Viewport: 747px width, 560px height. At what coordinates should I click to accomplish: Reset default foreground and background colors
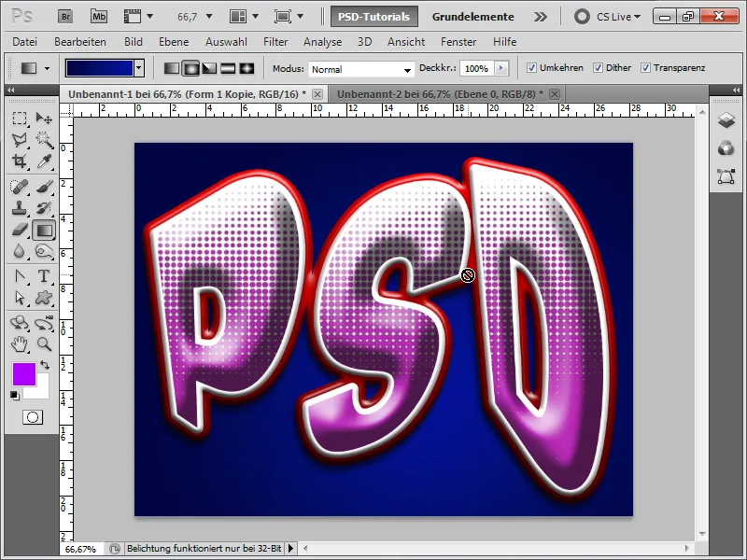15,396
